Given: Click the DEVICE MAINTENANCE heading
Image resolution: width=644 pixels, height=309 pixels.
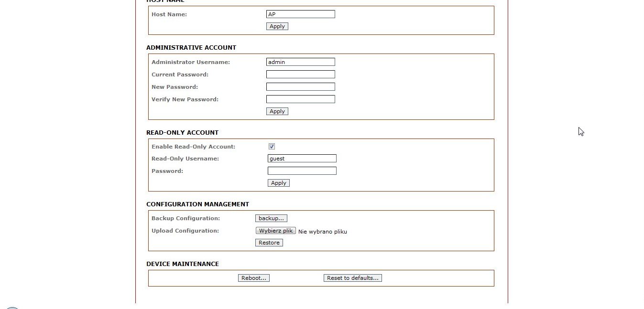Looking at the screenshot, I should (x=183, y=264).
